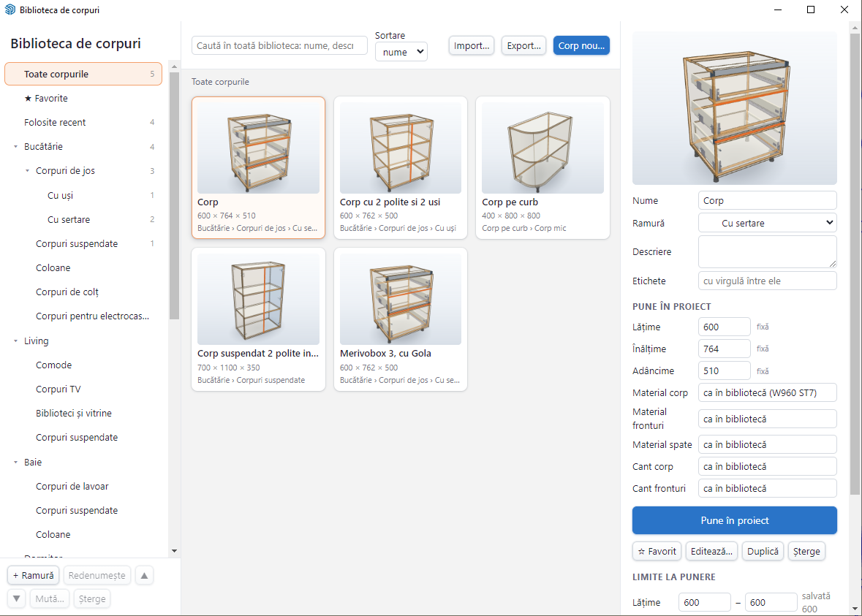
Task: Click the Redenumește branch button
Action: [x=97, y=575]
